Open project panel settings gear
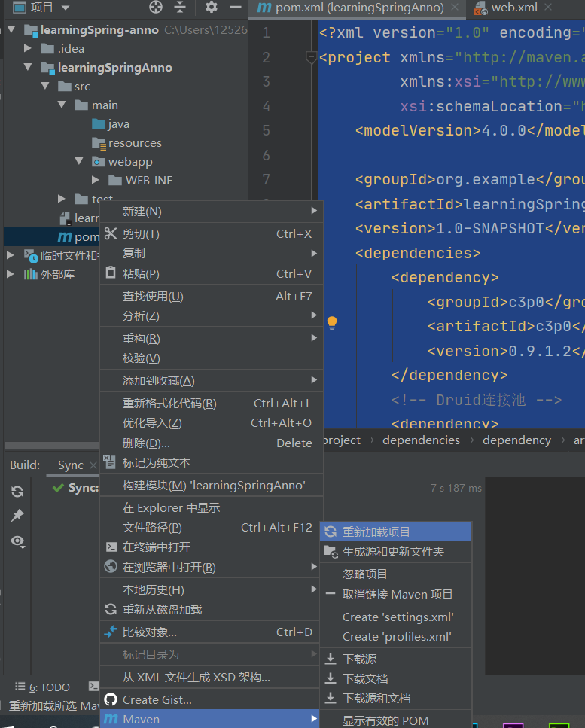585x728 pixels. 212,7
